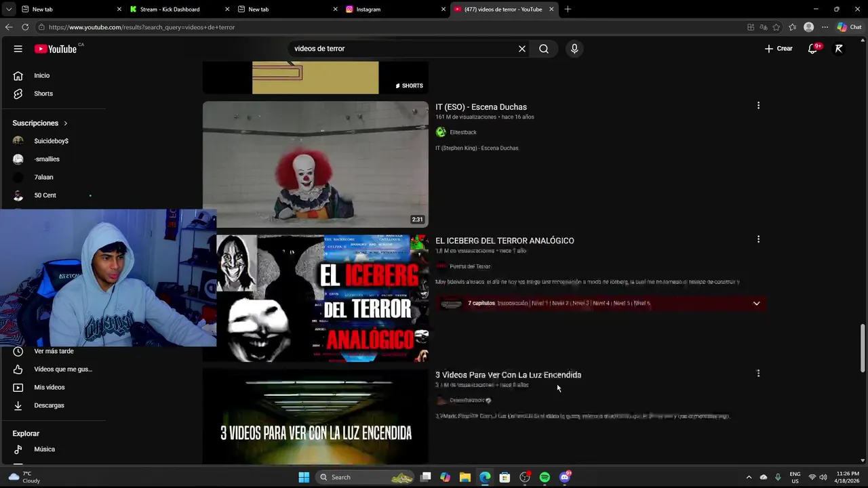The width and height of the screenshot is (868, 488).
Task: Open the volume icon in system tray
Action: 823,477
